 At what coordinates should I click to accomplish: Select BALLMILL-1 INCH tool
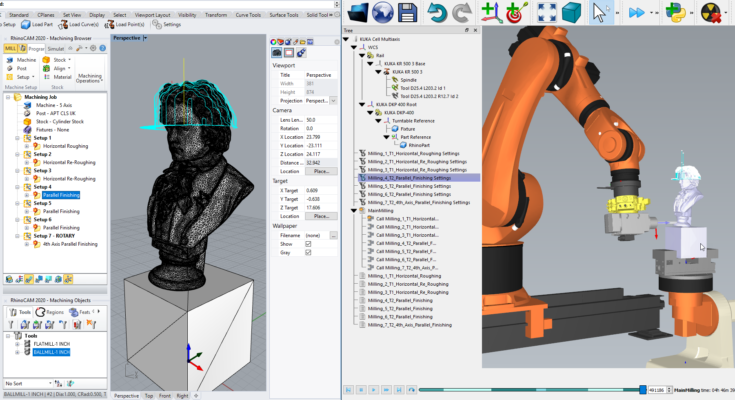[x=51, y=352]
